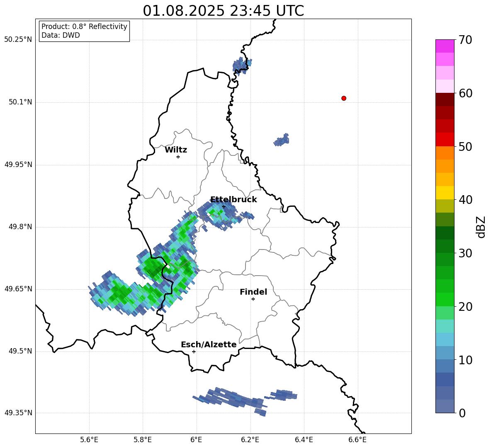This screenshot has width=491, height=448.
Task: Click the 49.65°N latitude label
Action: [x=18, y=289]
